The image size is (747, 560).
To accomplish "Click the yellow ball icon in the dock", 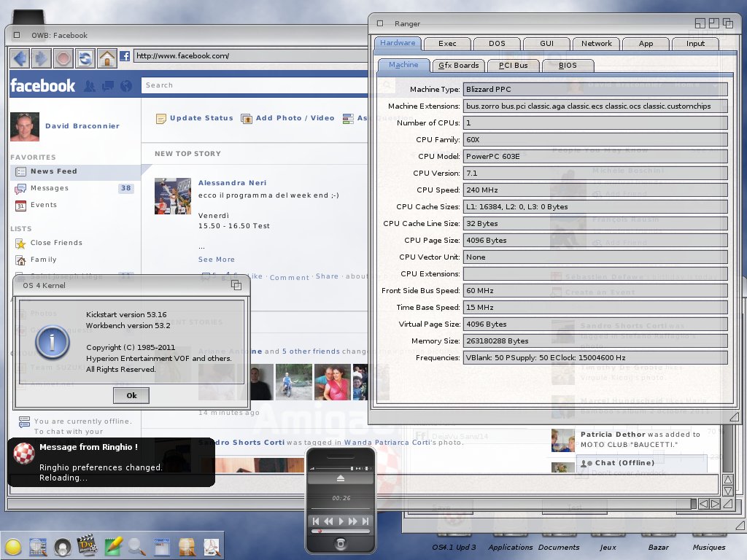I will 13,547.
